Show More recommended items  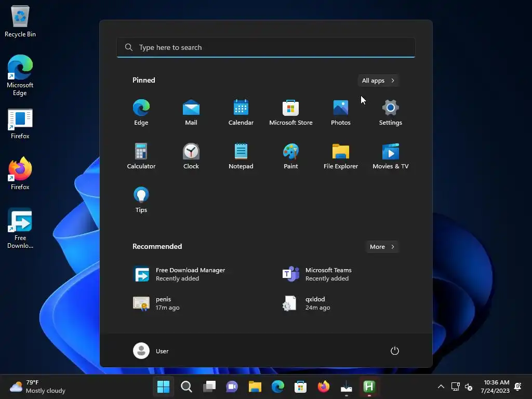click(x=382, y=247)
